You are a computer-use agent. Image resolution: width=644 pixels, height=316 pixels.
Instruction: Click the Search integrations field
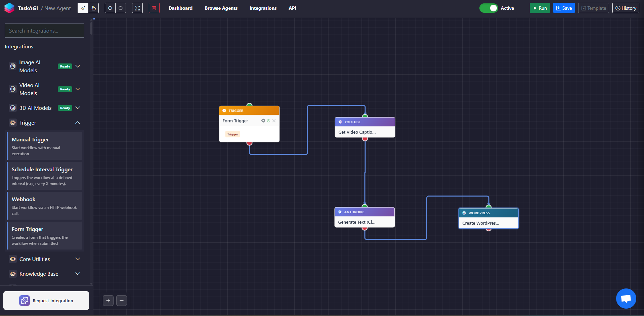(x=44, y=31)
